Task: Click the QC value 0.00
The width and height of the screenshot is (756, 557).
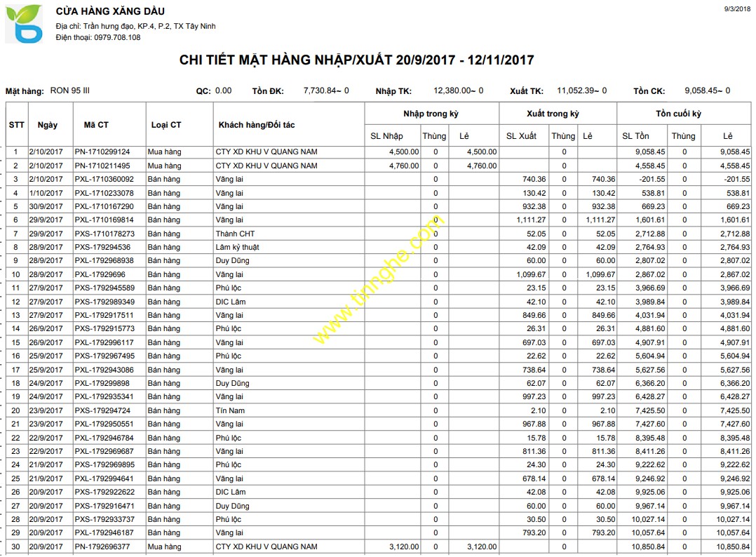Action: 223,90
